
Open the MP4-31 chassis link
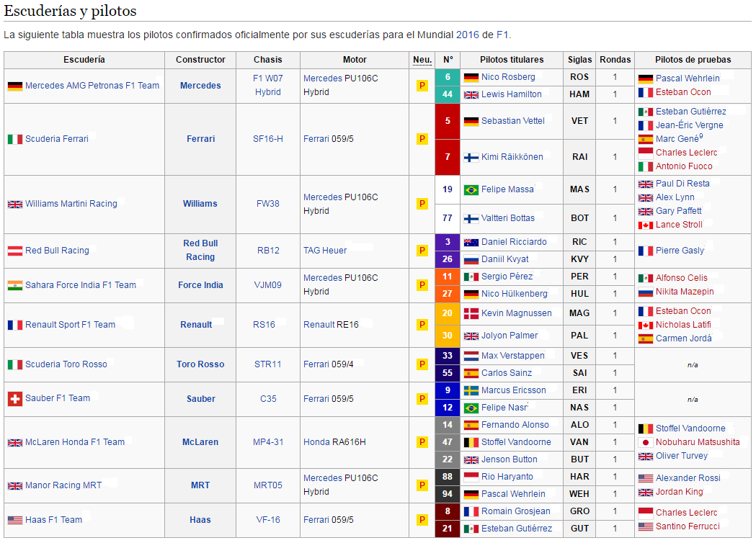(x=267, y=442)
